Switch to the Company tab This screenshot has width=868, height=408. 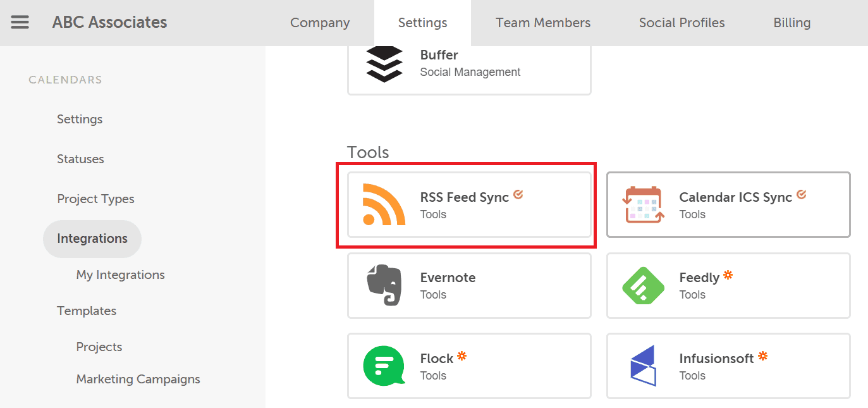pos(320,23)
